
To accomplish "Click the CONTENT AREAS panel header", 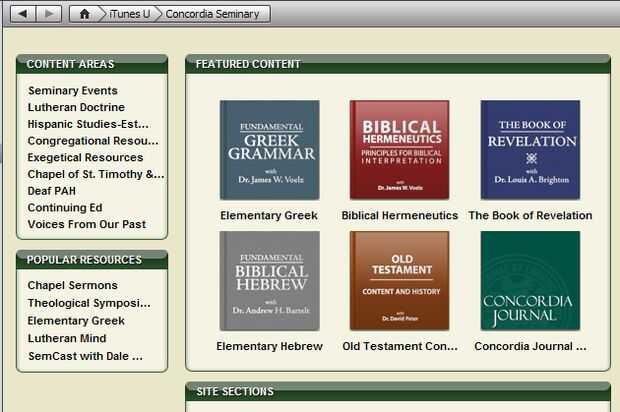I will [92, 64].
